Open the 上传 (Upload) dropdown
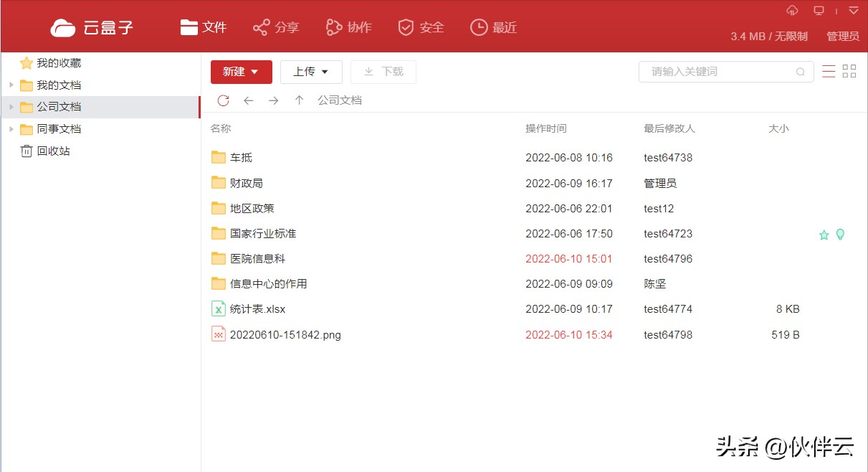This screenshot has width=868, height=472. [x=311, y=72]
